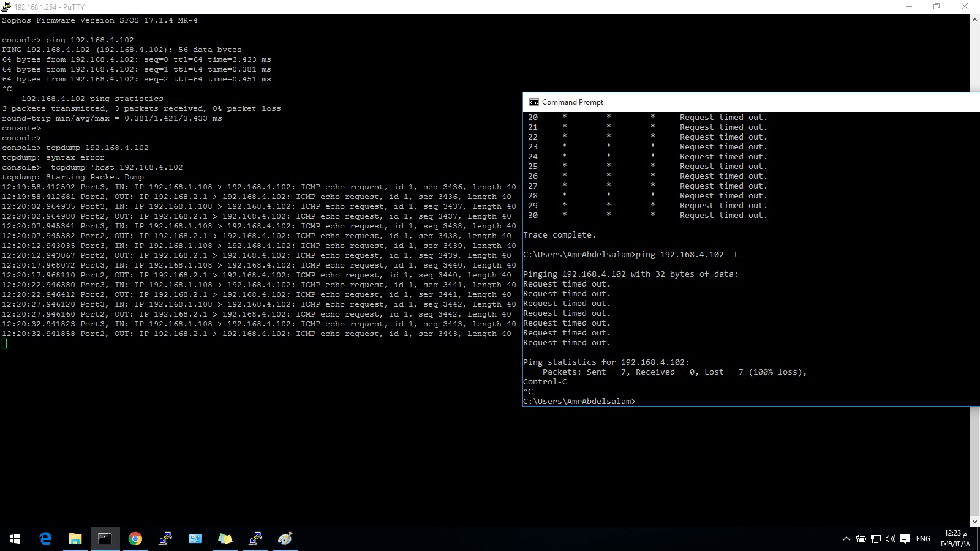Click the PuTTY icon in the title bar

[6, 7]
